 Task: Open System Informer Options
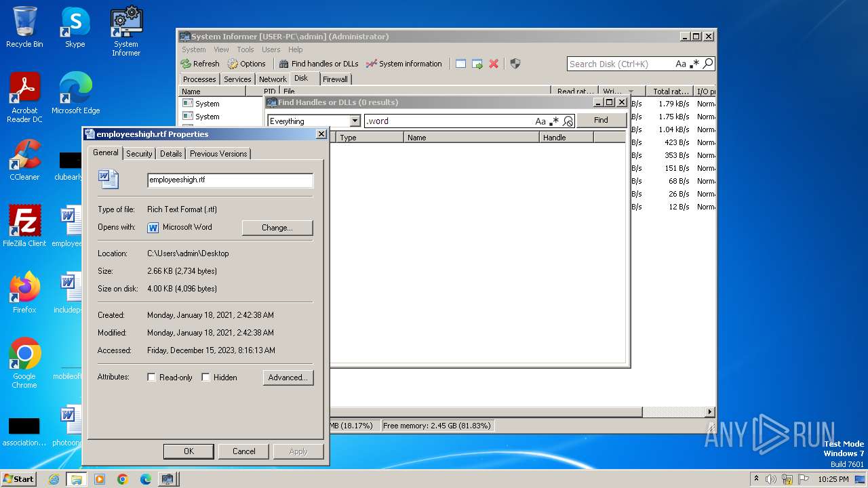tap(247, 64)
